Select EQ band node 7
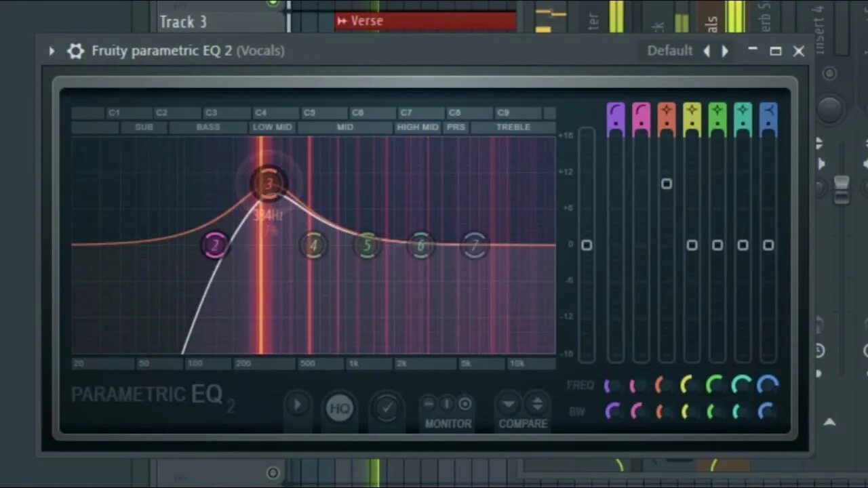Screen dimensions: 868x488 (475, 245)
